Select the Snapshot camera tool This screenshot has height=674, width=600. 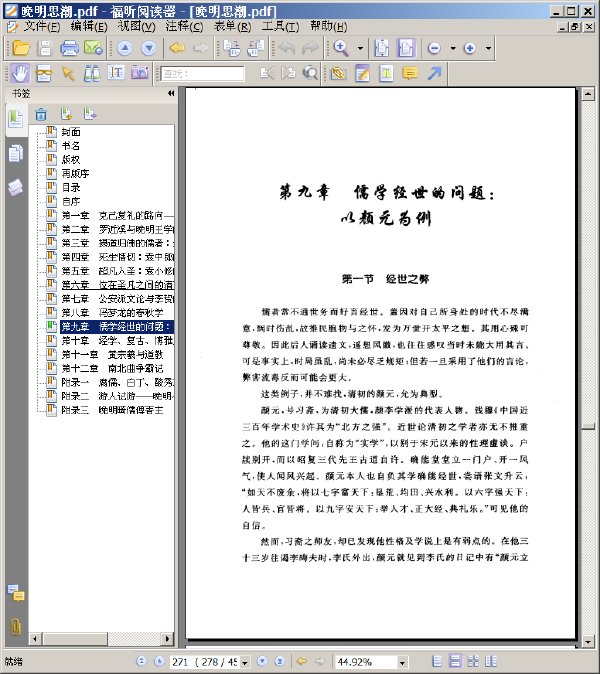(x=140, y=73)
